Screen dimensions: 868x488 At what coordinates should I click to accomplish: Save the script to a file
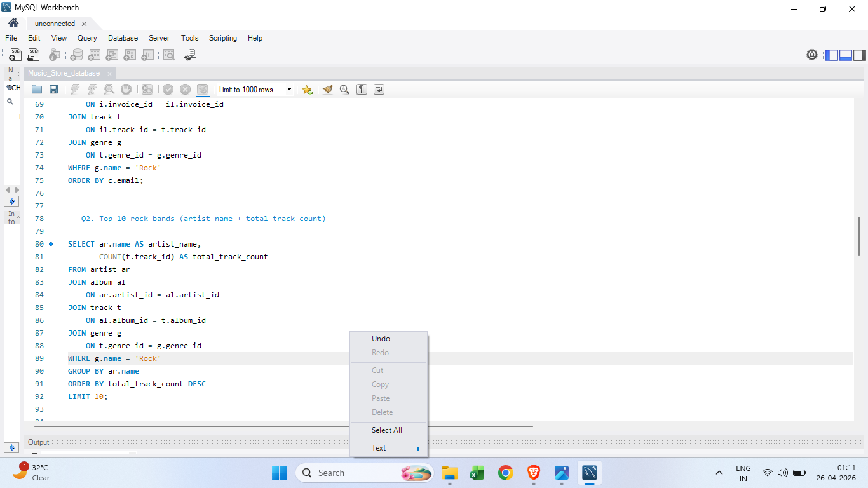tap(54, 90)
